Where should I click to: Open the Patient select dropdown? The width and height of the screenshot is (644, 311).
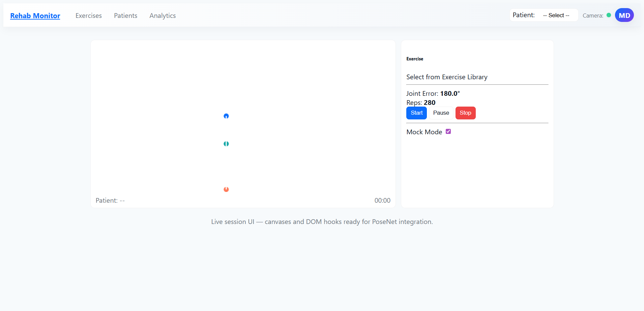click(556, 15)
